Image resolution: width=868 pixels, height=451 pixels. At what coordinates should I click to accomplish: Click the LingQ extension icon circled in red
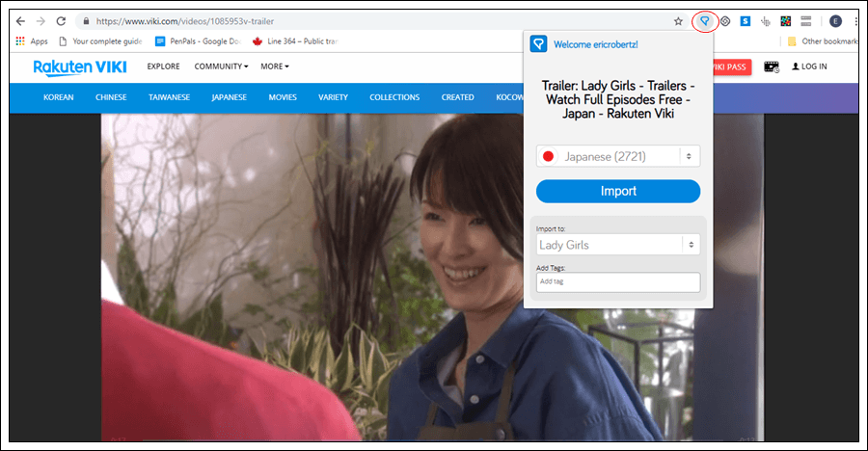tap(706, 21)
